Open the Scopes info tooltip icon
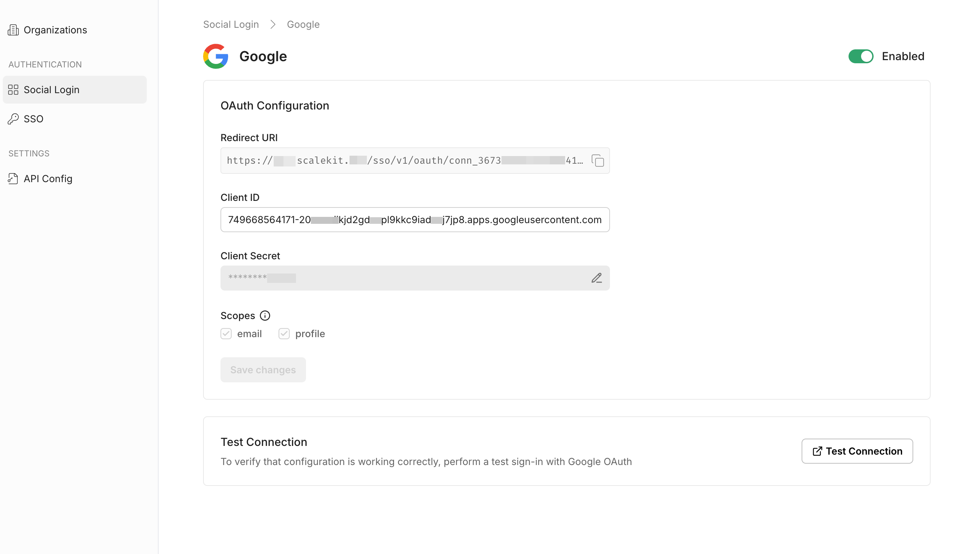Screen dimensions: 980x554 pyautogui.click(x=265, y=316)
